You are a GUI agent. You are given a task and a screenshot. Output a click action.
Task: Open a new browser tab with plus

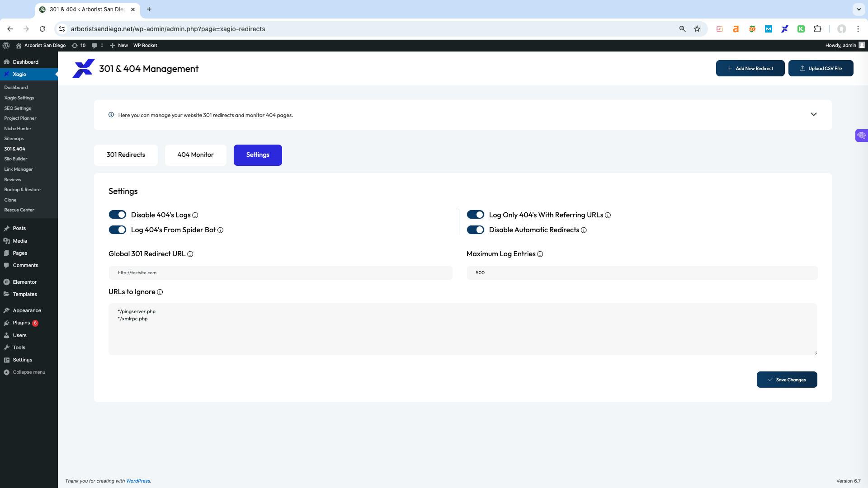point(149,9)
